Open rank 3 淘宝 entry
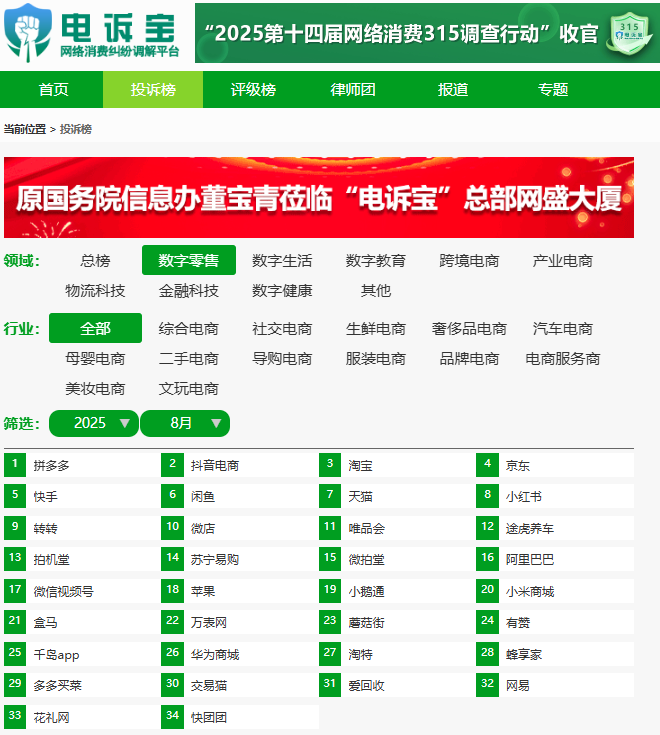Image resolution: width=660 pixels, height=735 pixels. tap(396, 465)
